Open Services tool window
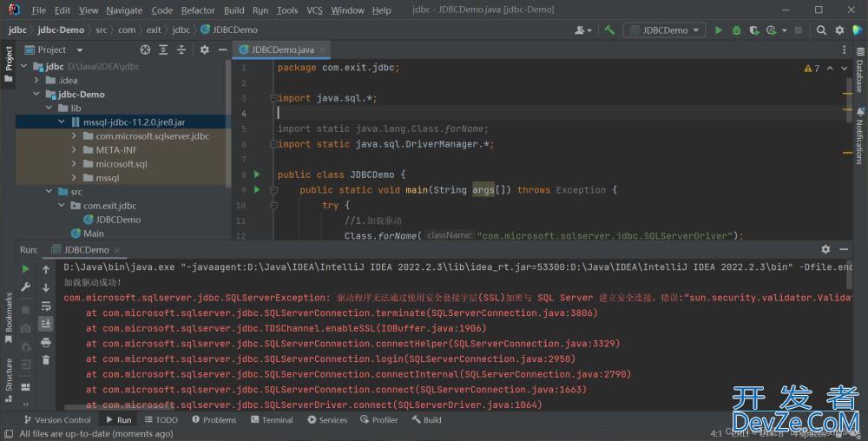 [x=327, y=420]
